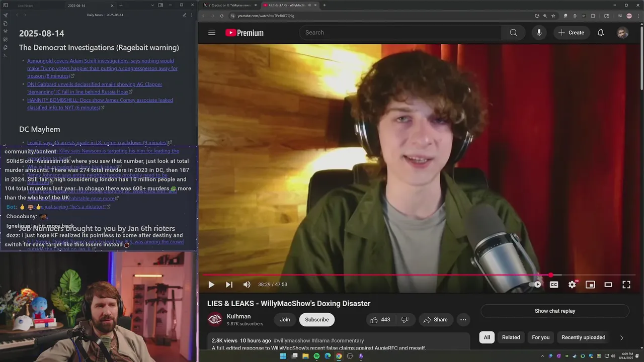Open more actions ellipsis under the video
The image size is (644, 362).
(x=463, y=320)
